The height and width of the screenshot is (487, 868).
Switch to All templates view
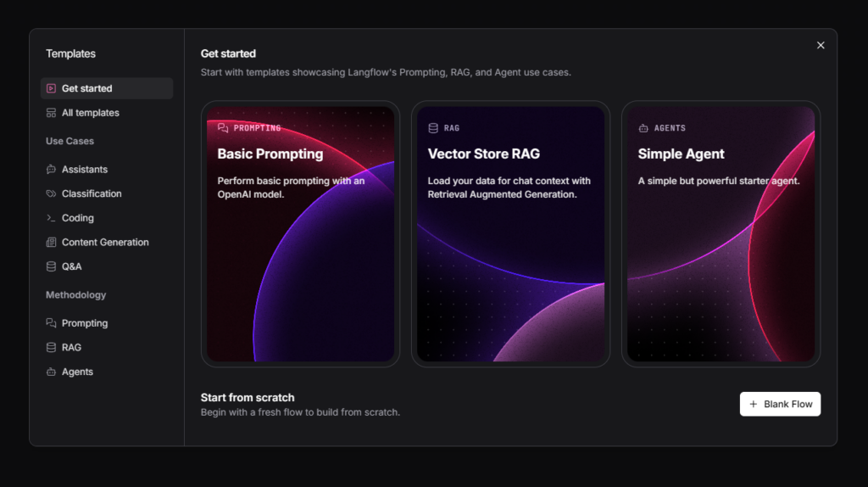click(x=90, y=113)
